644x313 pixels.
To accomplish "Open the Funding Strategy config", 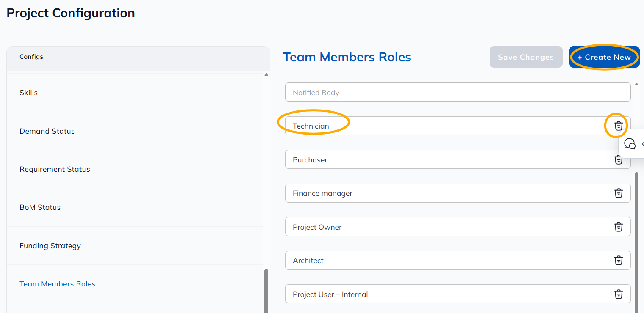I will (x=135, y=246).
